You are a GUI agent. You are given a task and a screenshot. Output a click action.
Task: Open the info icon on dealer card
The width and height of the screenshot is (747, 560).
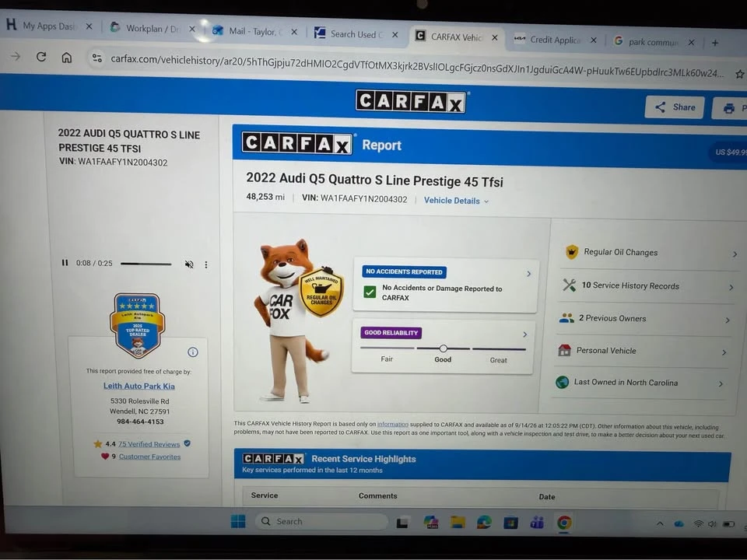coord(192,352)
